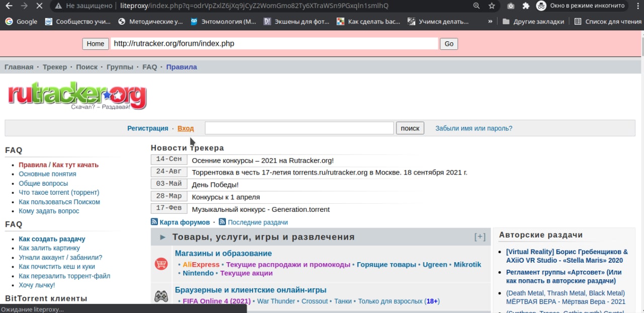Click the RSS icon beside 'Карта форумов'
Screen dimensions: 644x313
(154, 222)
